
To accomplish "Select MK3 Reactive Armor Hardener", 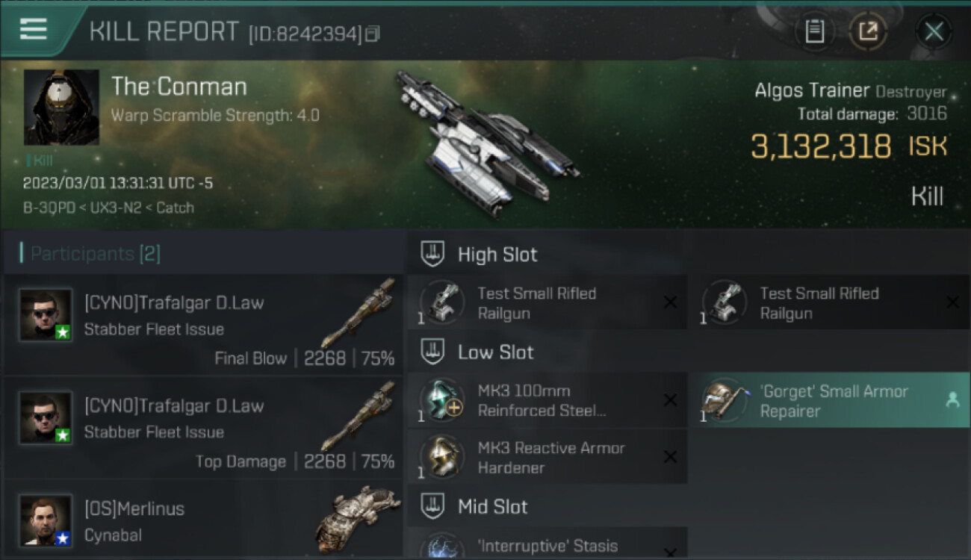I will pos(547,457).
